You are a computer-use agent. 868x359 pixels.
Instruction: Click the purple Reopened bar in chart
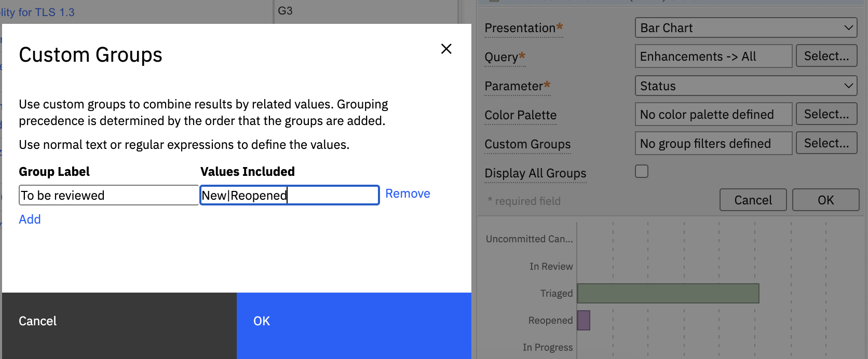tap(584, 321)
